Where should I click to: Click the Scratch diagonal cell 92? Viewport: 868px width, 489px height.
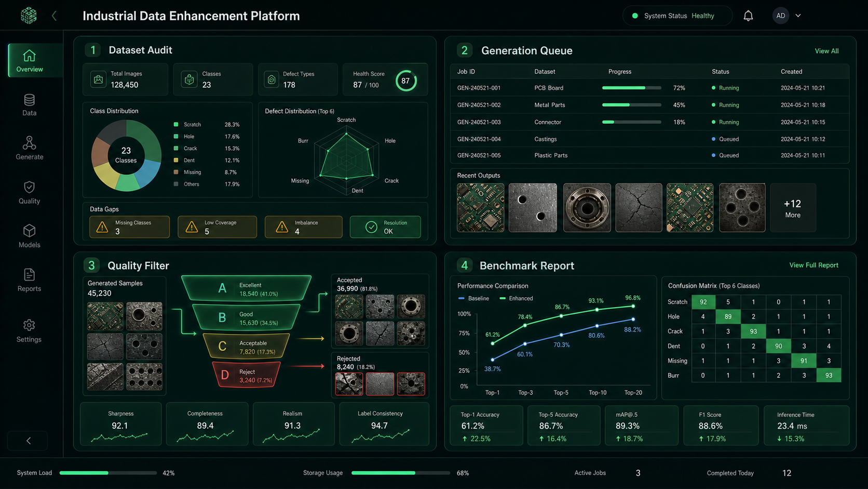coord(703,302)
